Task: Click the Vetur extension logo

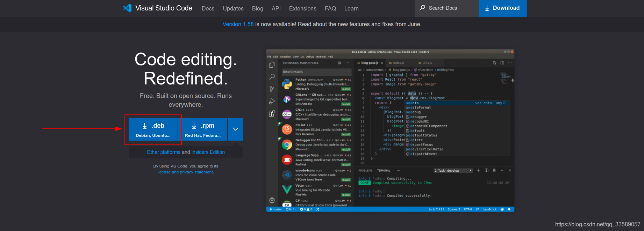Action: click(287, 190)
